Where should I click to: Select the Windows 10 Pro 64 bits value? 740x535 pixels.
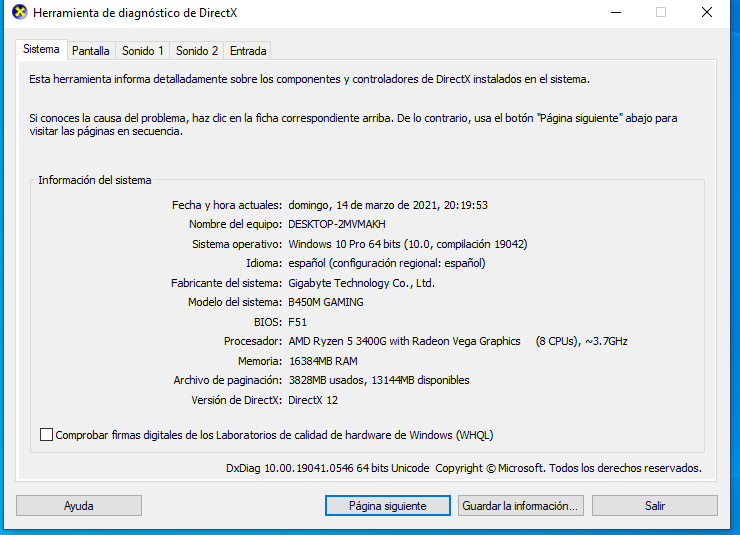coord(408,244)
